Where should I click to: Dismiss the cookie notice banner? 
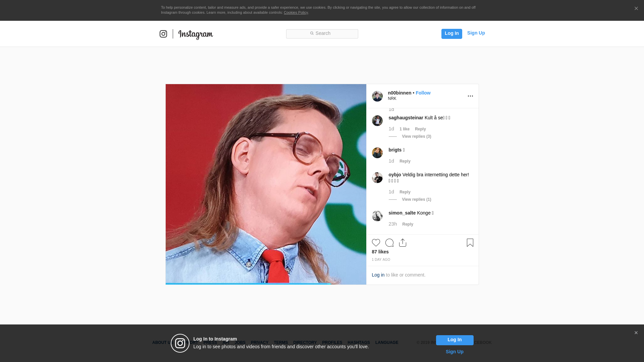pos(636,9)
